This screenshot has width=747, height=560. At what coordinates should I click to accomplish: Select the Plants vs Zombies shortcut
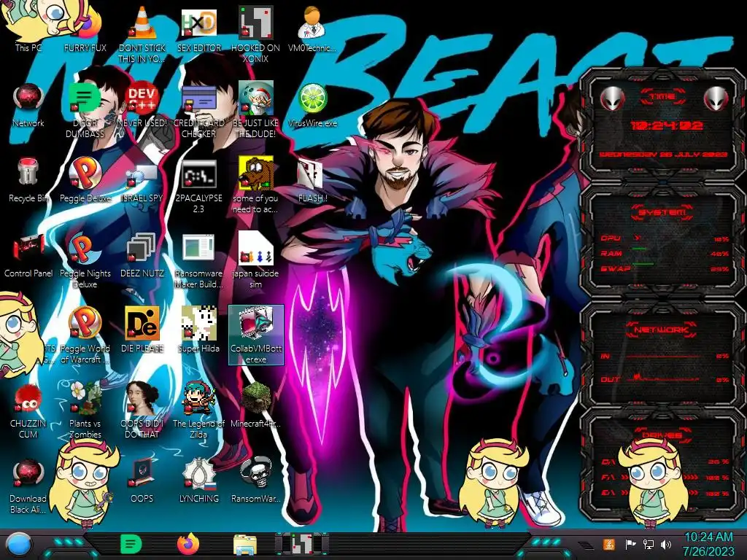click(x=85, y=411)
